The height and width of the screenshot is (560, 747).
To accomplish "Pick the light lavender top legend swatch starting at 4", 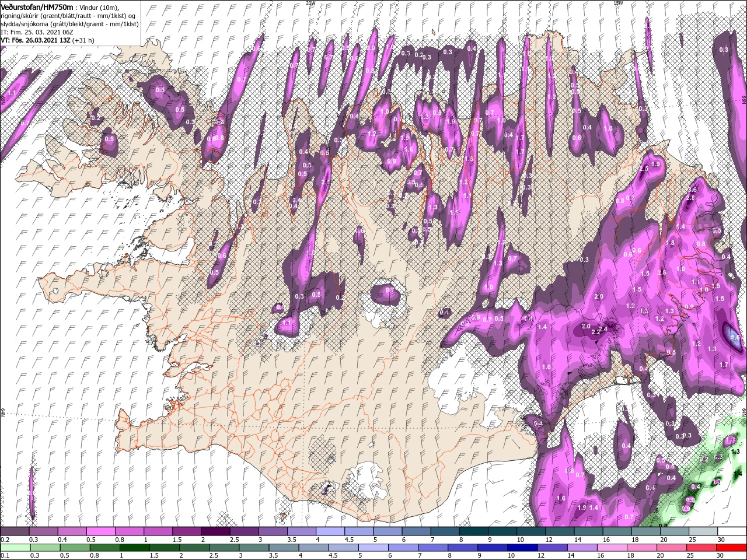I will tap(330, 531).
